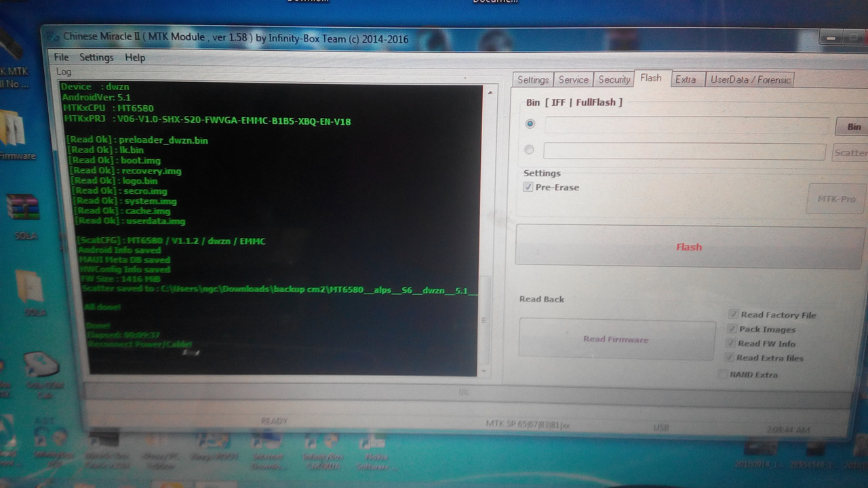Click the boot.img Read Ok line
This screenshot has height=488, width=868.
115,161
